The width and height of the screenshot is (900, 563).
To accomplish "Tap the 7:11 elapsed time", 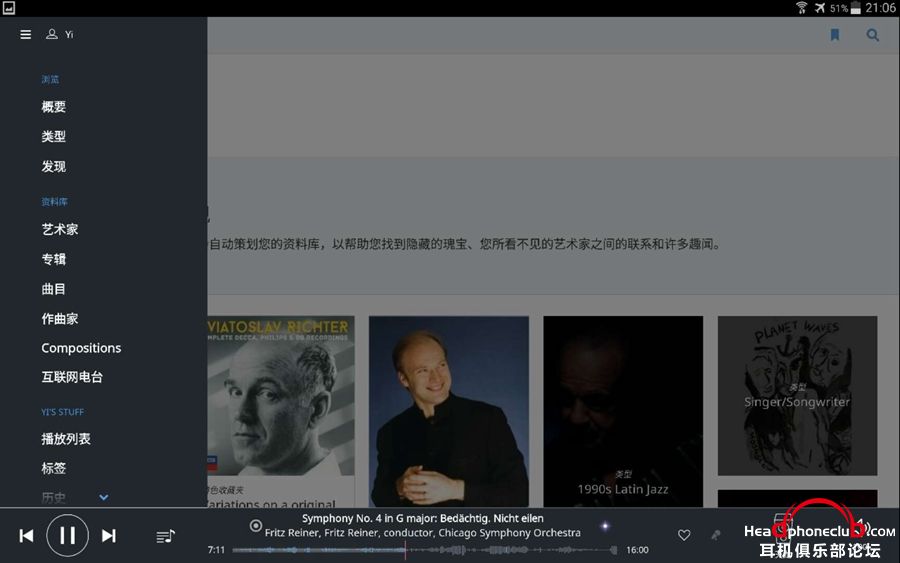I will point(216,550).
